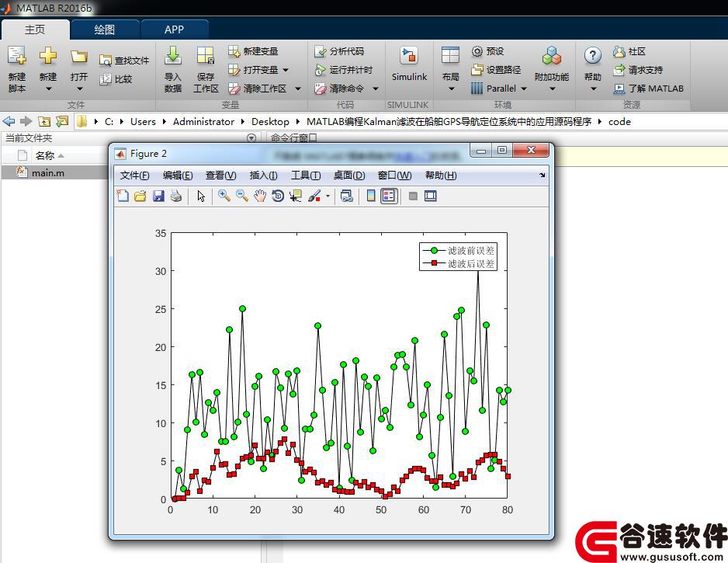Expand Add-Ons (附加功能) dropdown
This screenshot has height=563, width=728.
(552, 89)
